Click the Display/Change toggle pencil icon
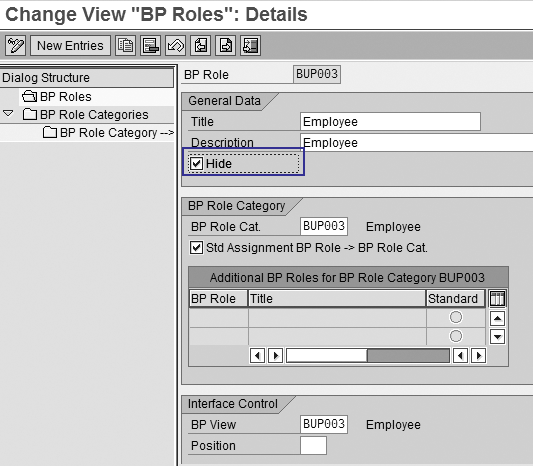The image size is (533, 466). pos(15,45)
